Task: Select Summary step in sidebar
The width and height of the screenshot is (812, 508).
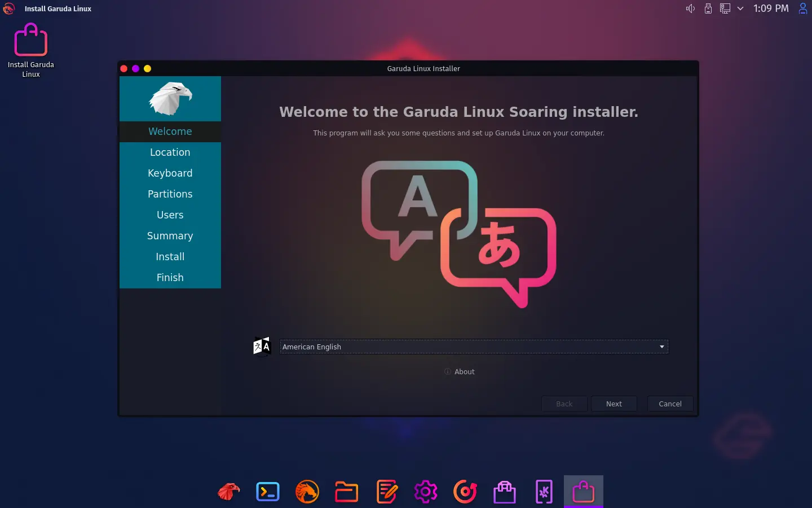Action: 170,236
